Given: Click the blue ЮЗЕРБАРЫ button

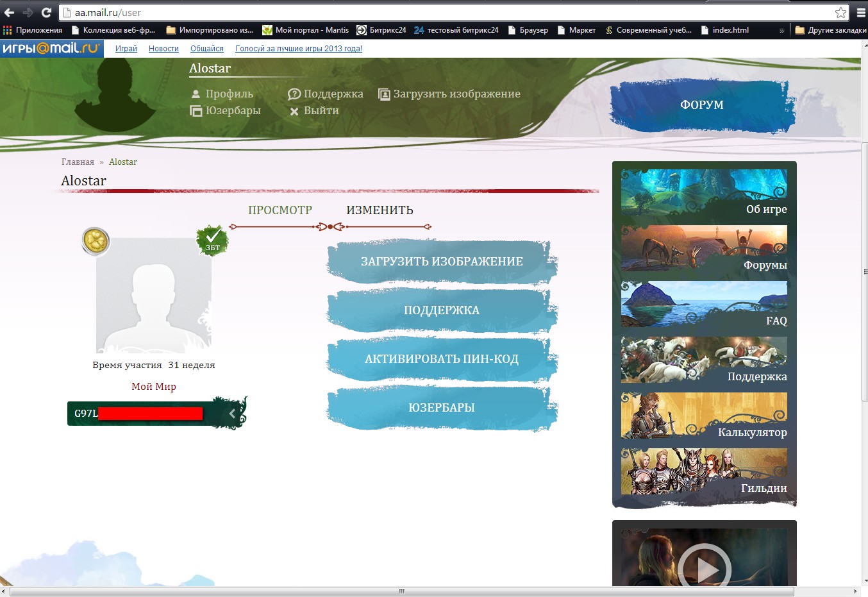Looking at the screenshot, I should coord(442,408).
